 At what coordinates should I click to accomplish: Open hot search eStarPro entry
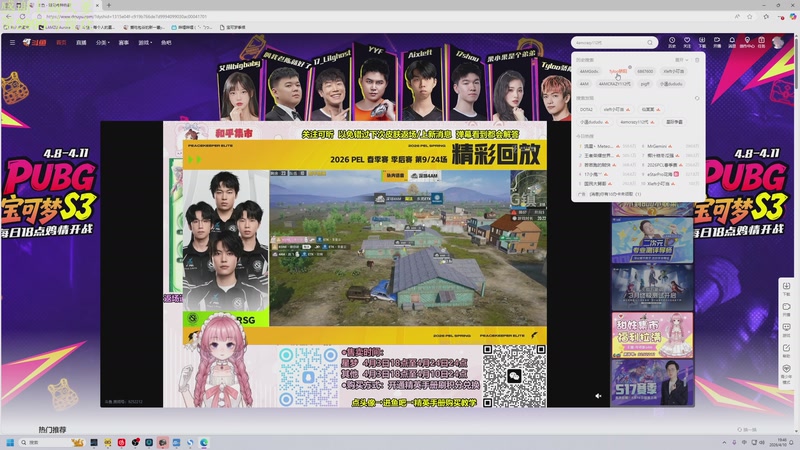click(x=670, y=174)
